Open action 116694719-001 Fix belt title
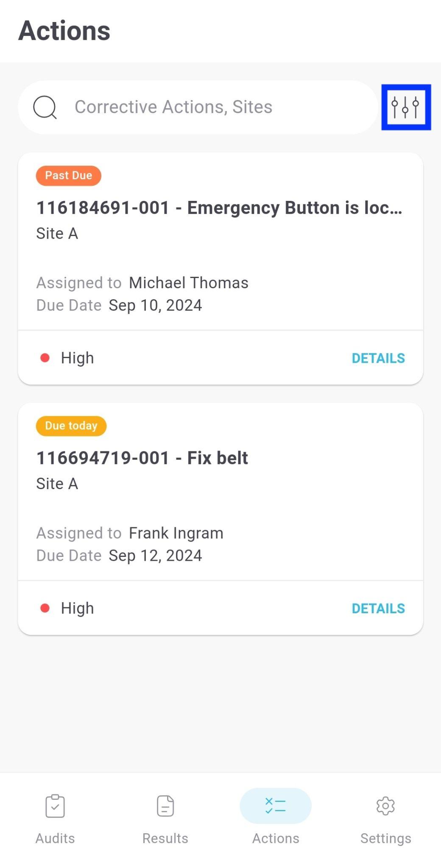This screenshot has width=441, height=868. tap(142, 458)
